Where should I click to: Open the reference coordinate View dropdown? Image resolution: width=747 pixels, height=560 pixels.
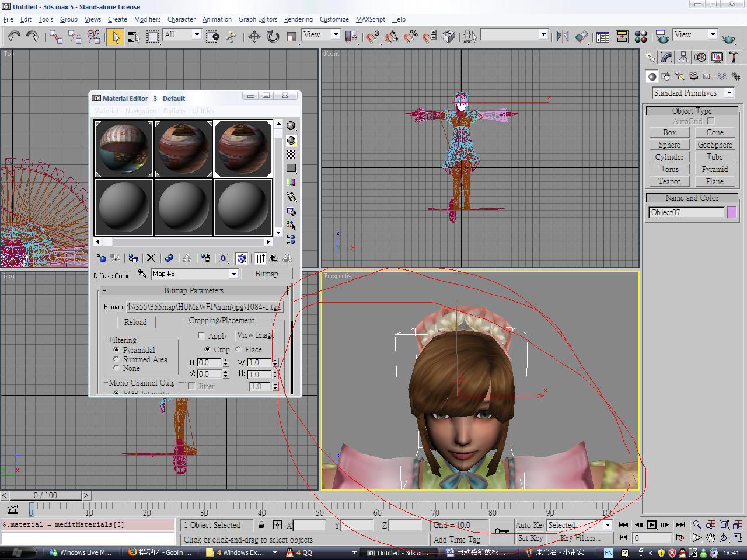click(x=335, y=34)
